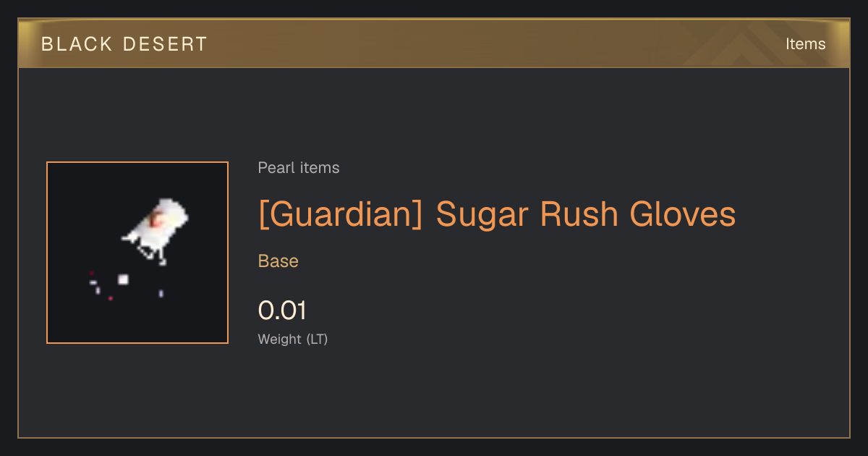
Task: Click the 0.01 weight value
Action: pyautogui.click(x=283, y=311)
